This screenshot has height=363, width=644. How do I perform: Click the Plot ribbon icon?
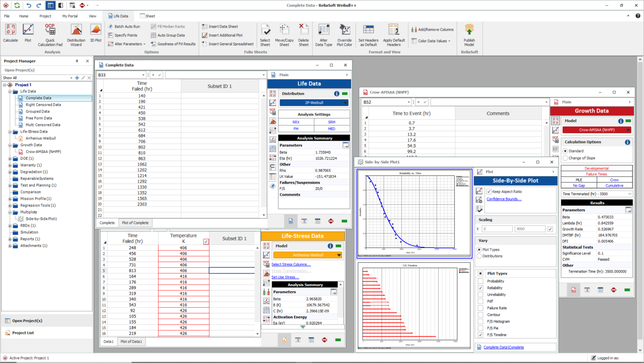coord(28,33)
